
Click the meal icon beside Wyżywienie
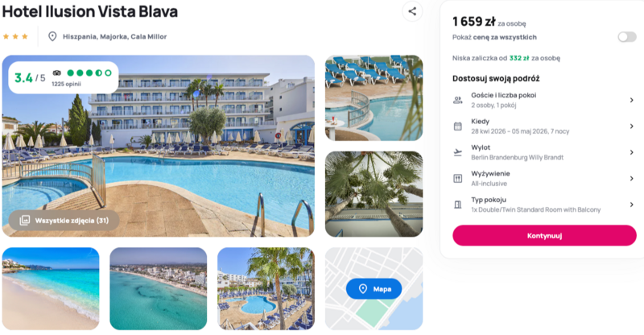tap(457, 179)
